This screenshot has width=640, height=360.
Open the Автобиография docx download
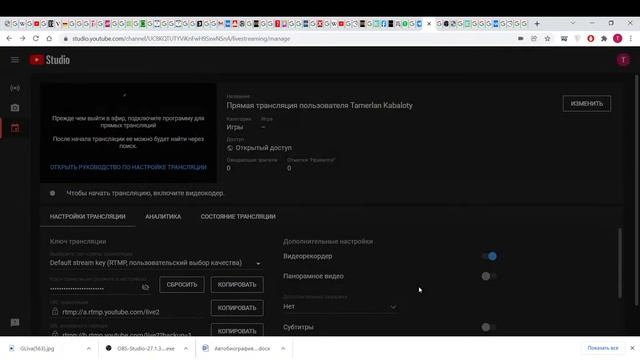point(237,348)
